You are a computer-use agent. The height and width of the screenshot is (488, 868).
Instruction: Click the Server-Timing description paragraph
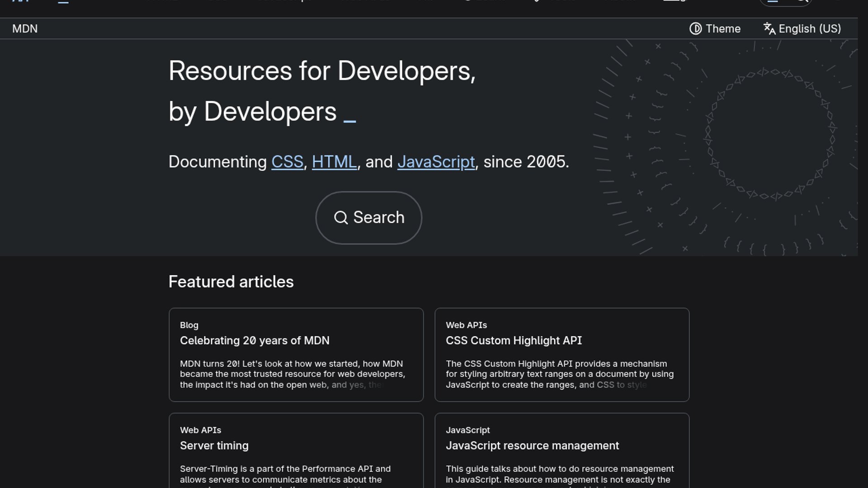click(285, 474)
